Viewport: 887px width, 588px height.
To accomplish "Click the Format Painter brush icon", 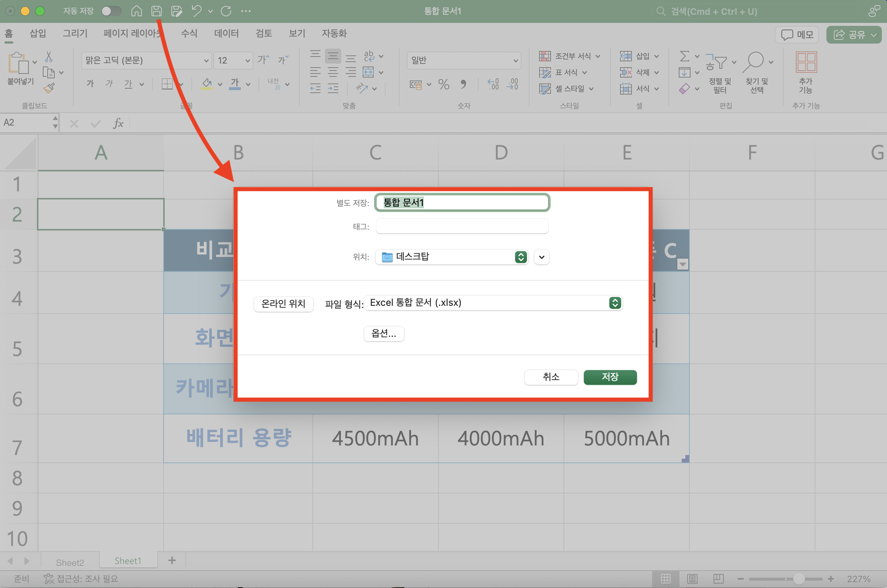I will click(x=49, y=88).
